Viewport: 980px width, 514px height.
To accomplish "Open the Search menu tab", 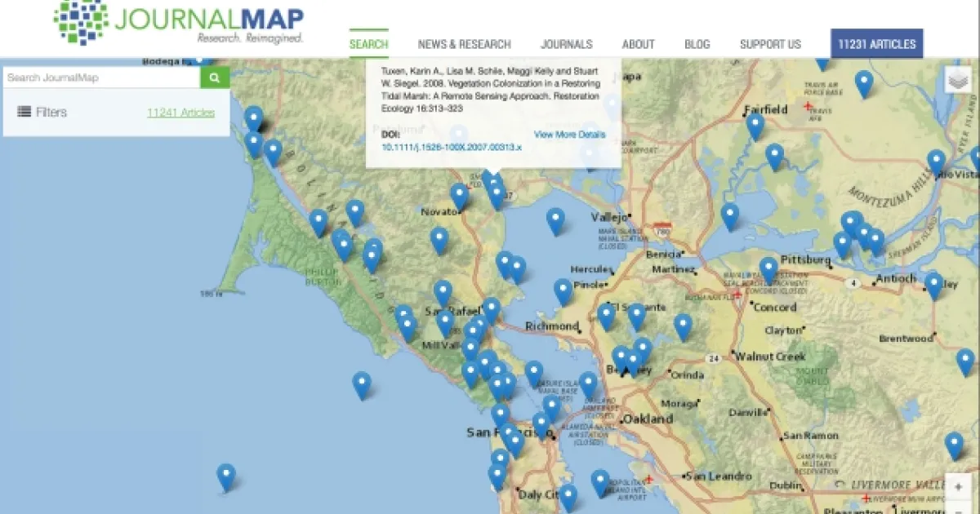I will click(368, 44).
